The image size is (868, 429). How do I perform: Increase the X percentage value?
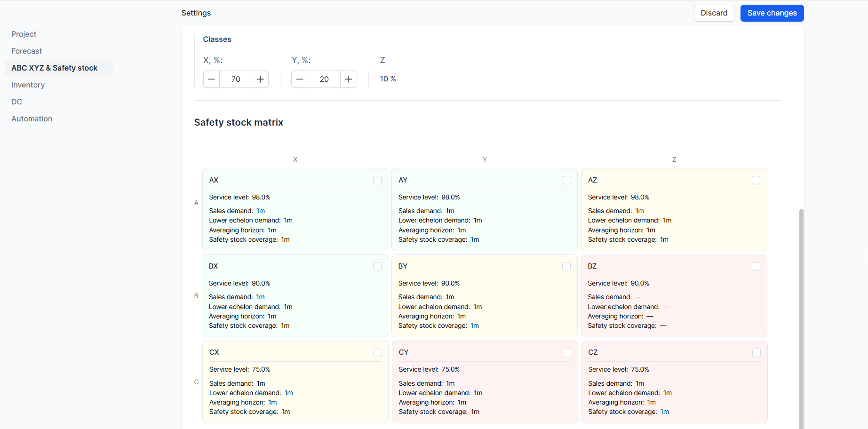(x=260, y=79)
